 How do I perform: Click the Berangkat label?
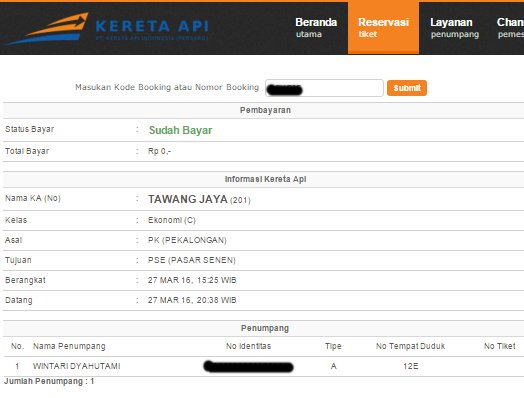[25, 280]
